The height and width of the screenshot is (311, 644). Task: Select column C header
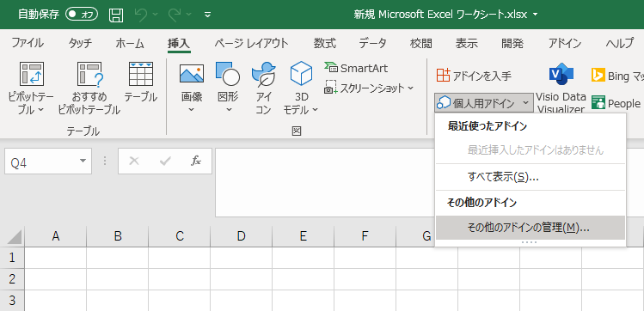[180, 236]
